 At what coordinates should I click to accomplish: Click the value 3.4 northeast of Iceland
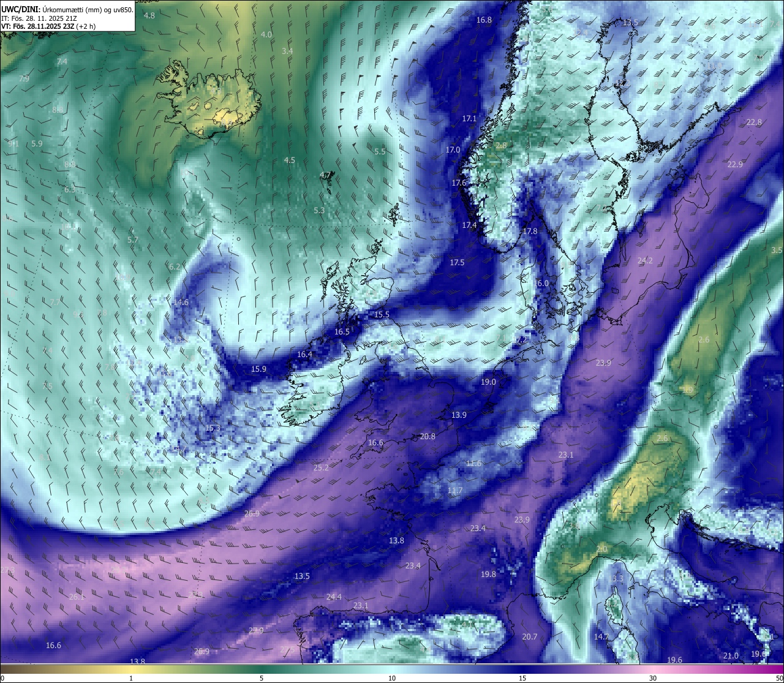(x=287, y=51)
